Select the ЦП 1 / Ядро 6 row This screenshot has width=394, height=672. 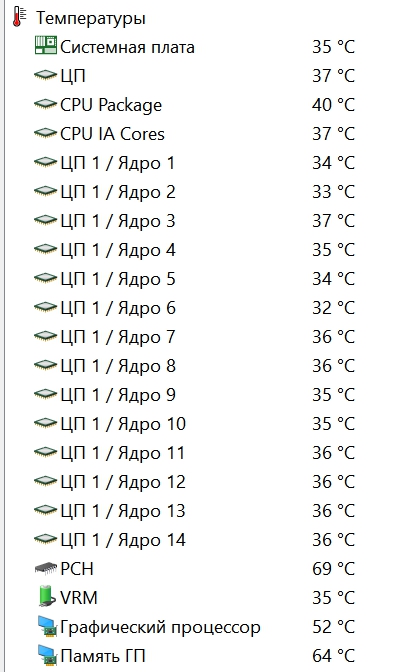click(x=195, y=308)
